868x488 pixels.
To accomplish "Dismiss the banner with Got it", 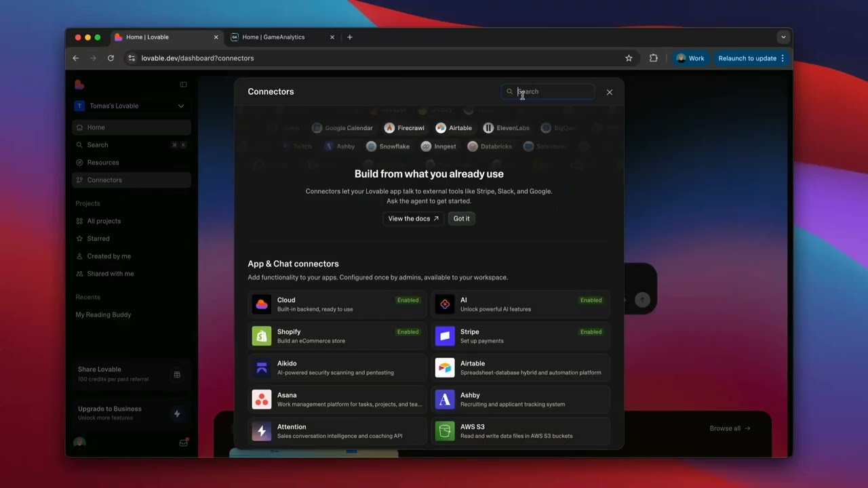I will click(x=462, y=218).
